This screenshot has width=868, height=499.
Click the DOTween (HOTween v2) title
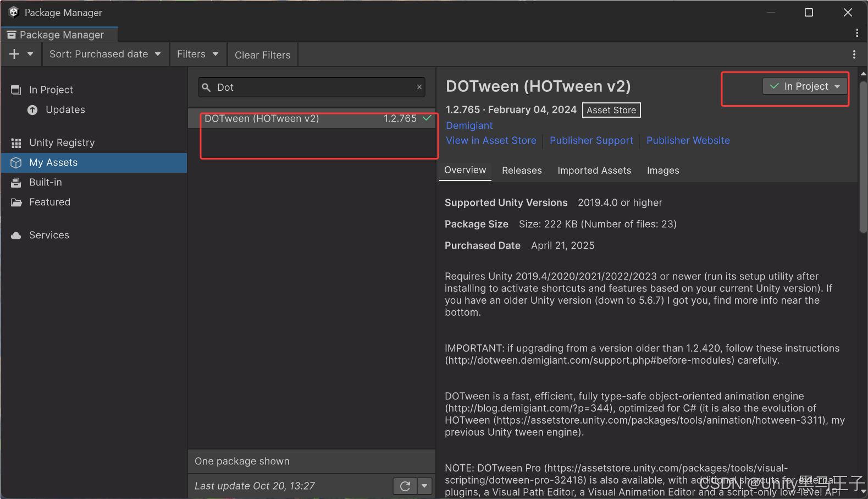538,86
